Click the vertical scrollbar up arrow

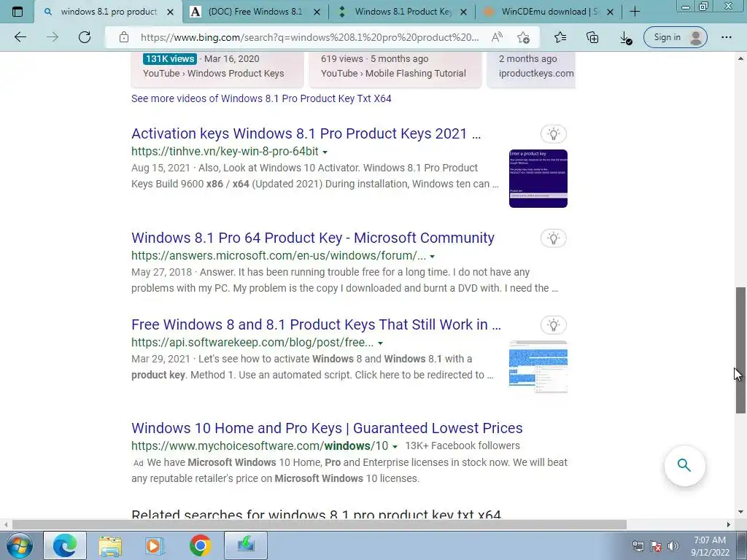pos(741,58)
